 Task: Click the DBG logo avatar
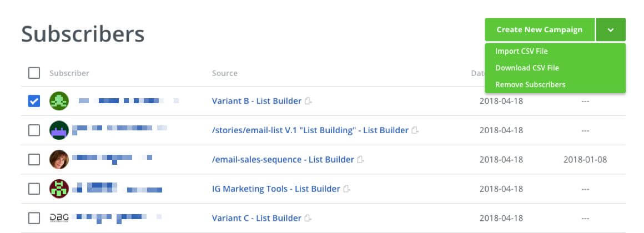pyautogui.click(x=59, y=218)
